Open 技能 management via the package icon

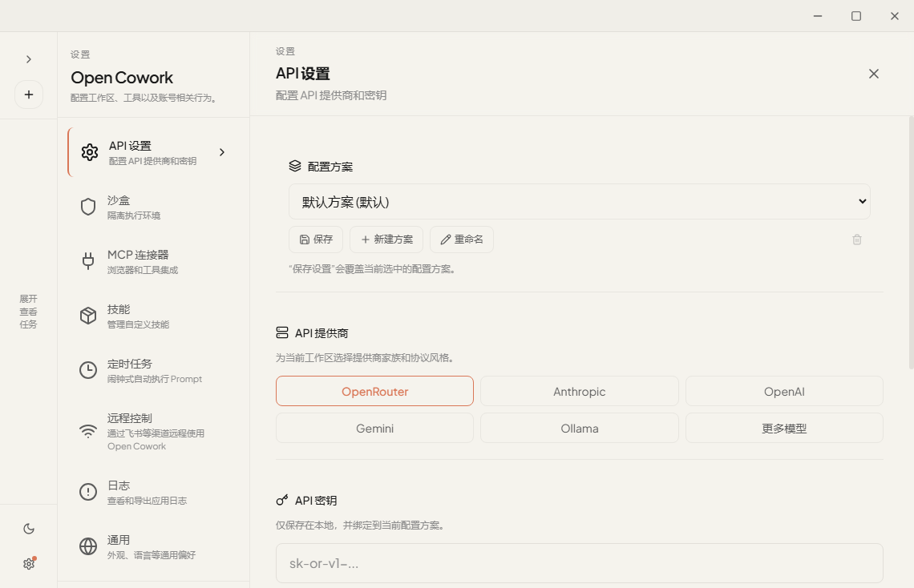coord(88,316)
